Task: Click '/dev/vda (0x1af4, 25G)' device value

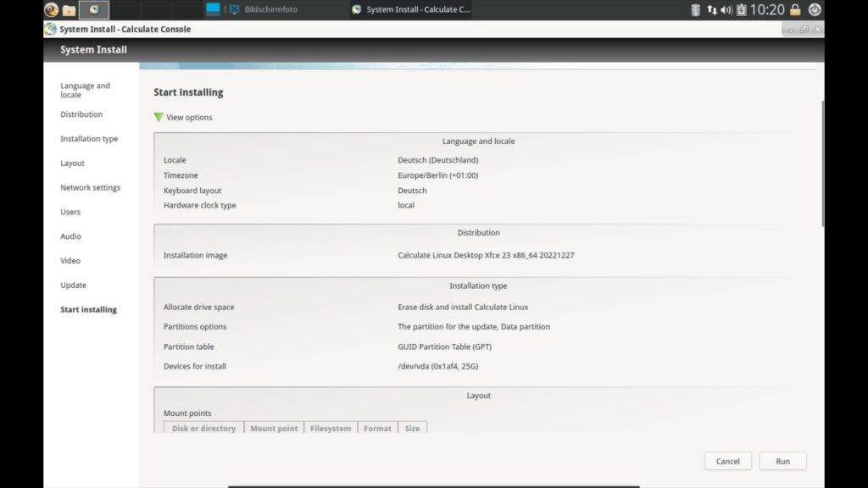Action: (x=438, y=366)
